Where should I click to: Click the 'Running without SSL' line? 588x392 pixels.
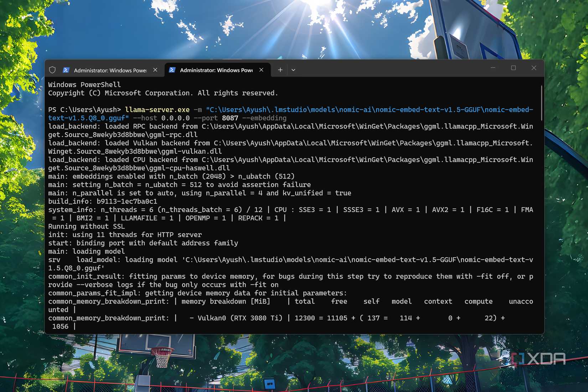pyautogui.click(x=87, y=226)
